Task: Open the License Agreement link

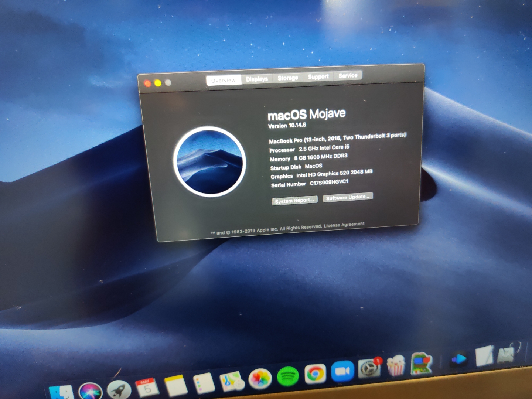Action: (x=344, y=225)
